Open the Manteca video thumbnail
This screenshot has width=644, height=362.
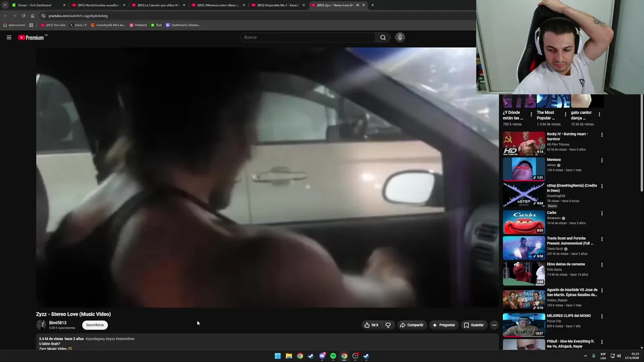(x=524, y=169)
